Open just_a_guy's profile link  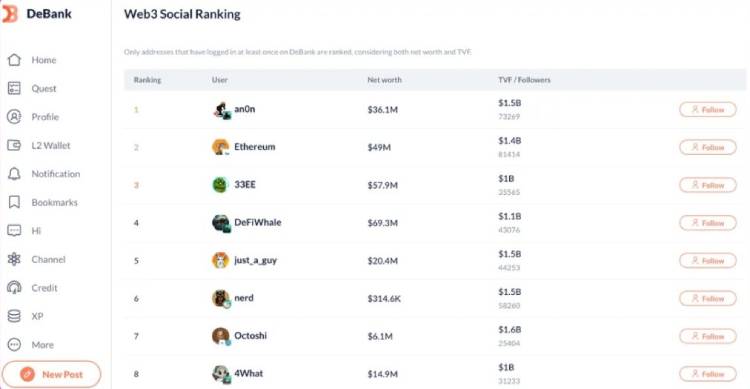pyautogui.click(x=255, y=260)
